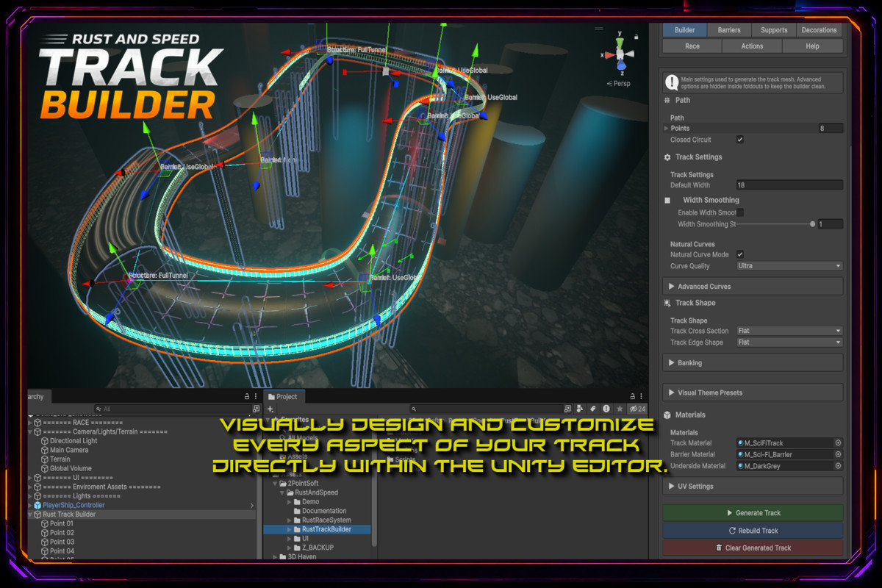Click the Default Width input field

pyautogui.click(x=789, y=185)
